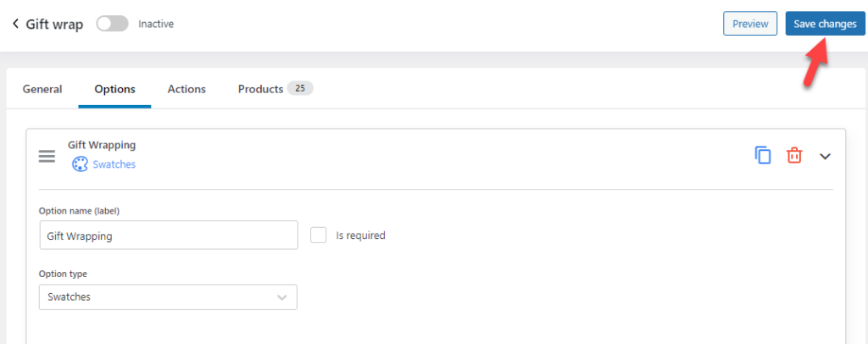Viewport: 868px width, 344px height.
Task: Save changes with the blue button
Action: coord(825,24)
